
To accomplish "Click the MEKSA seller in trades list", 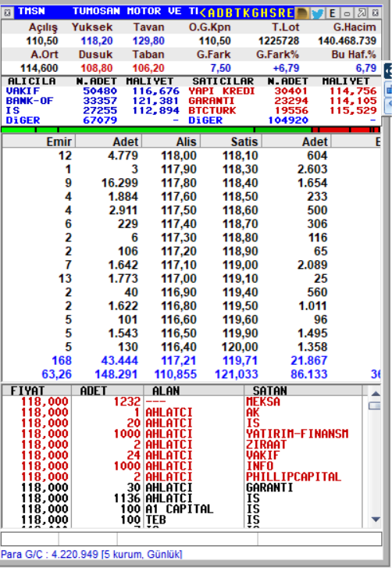I will coord(263,402).
